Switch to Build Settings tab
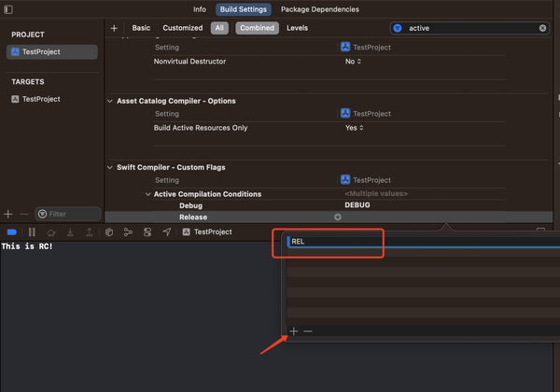This screenshot has width=560, height=392. (244, 9)
